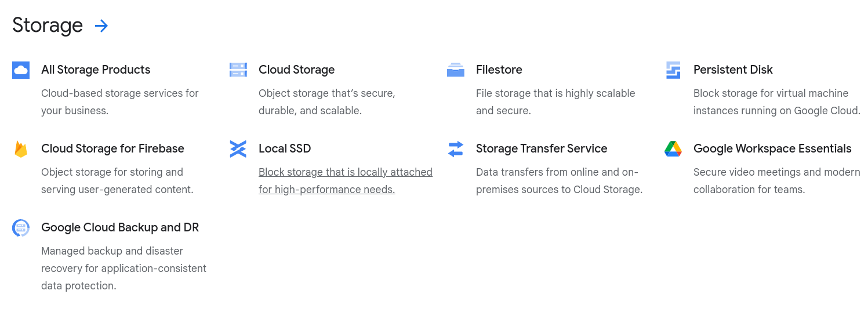Click the blue arrow beside Storage heading
868x312 pixels.
click(x=101, y=26)
